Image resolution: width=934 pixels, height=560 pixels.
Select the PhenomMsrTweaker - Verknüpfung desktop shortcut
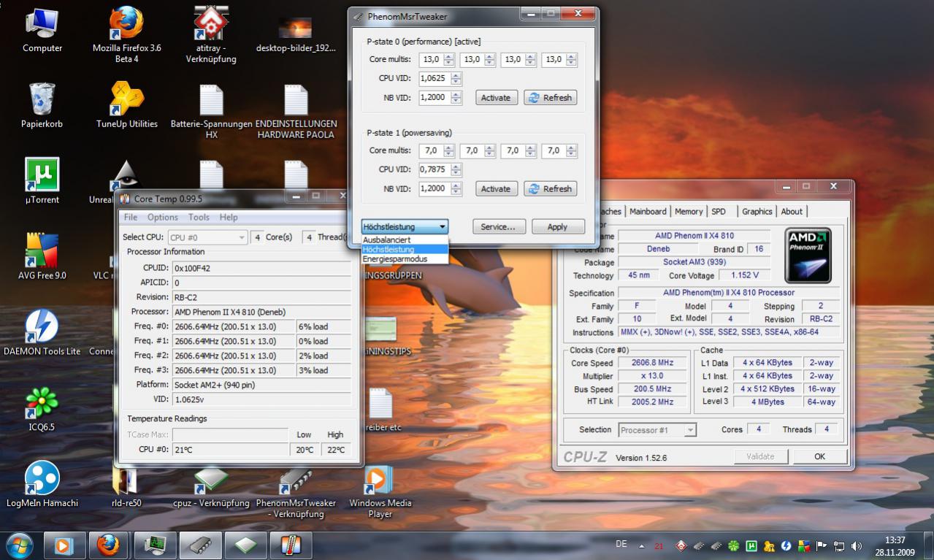tap(296, 492)
